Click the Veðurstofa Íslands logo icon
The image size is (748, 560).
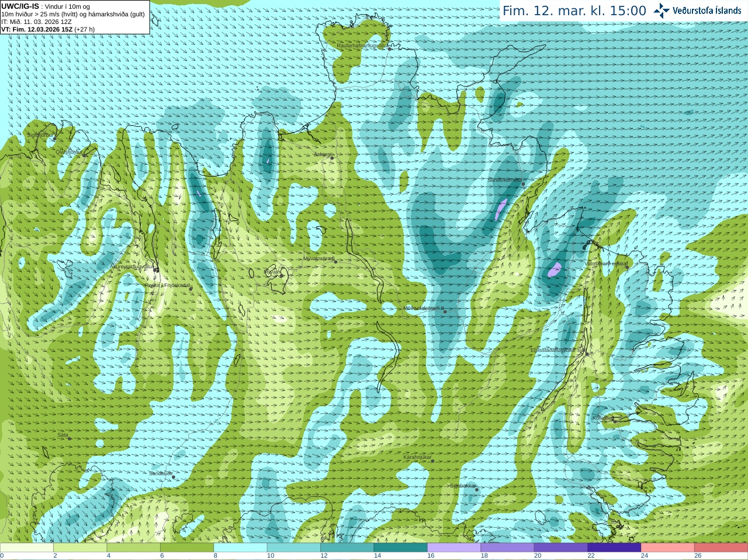coord(661,11)
